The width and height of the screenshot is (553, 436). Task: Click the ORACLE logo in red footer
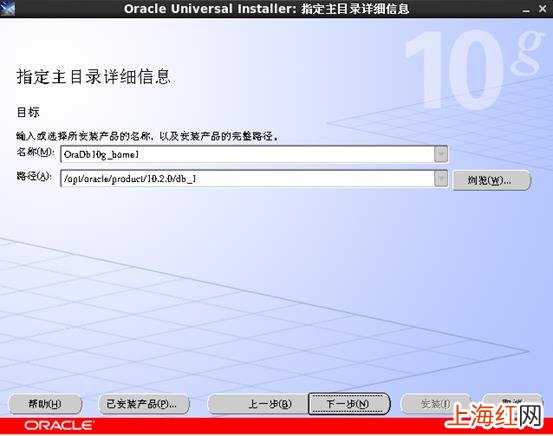coord(59,425)
